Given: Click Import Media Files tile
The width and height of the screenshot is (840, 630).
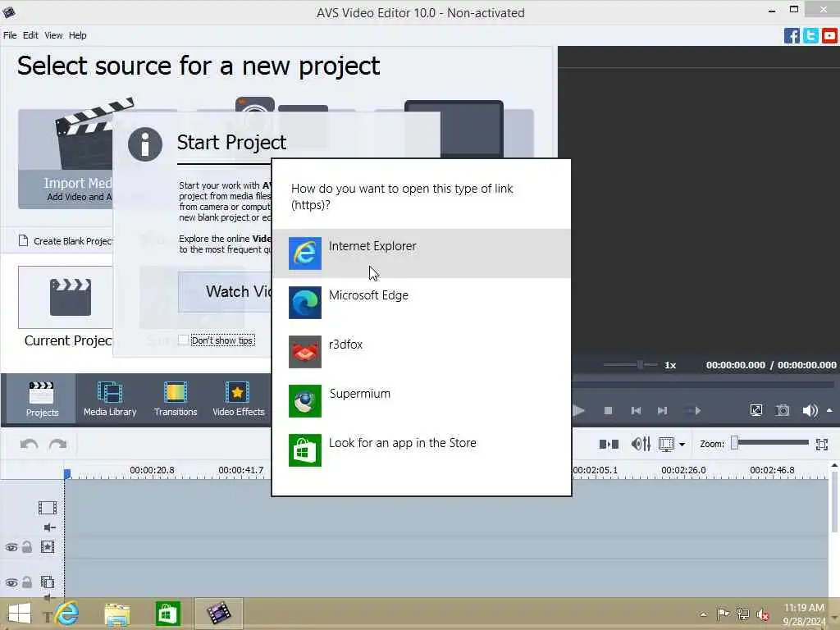Looking at the screenshot, I should [x=66, y=159].
